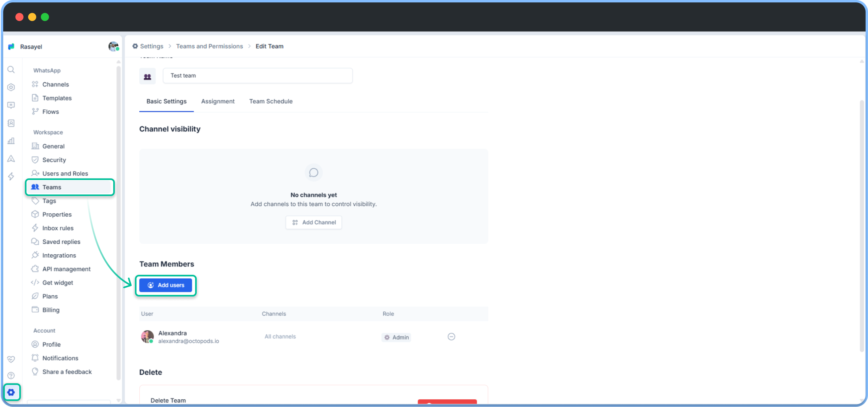
Task: Select the automations lightning icon
Action: click(x=11, y=176)
